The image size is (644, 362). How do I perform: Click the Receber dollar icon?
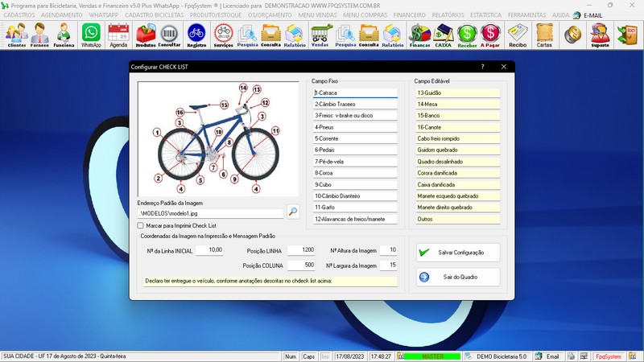(467, 34)
